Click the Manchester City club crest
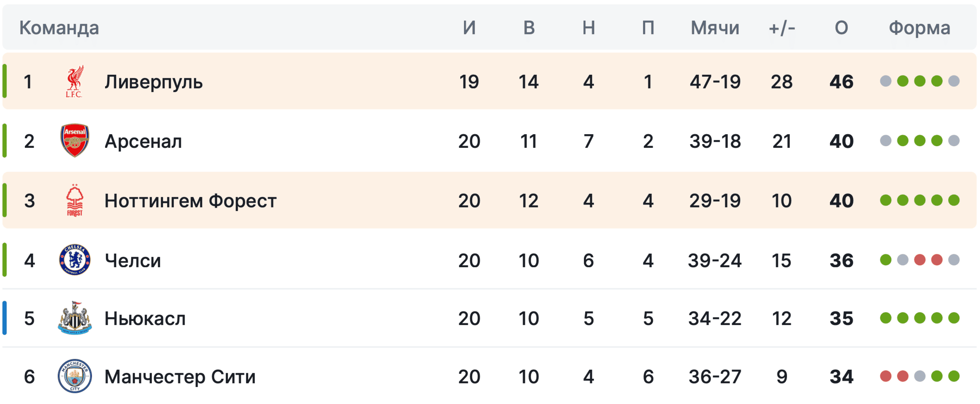 click(x=75, y=376)
